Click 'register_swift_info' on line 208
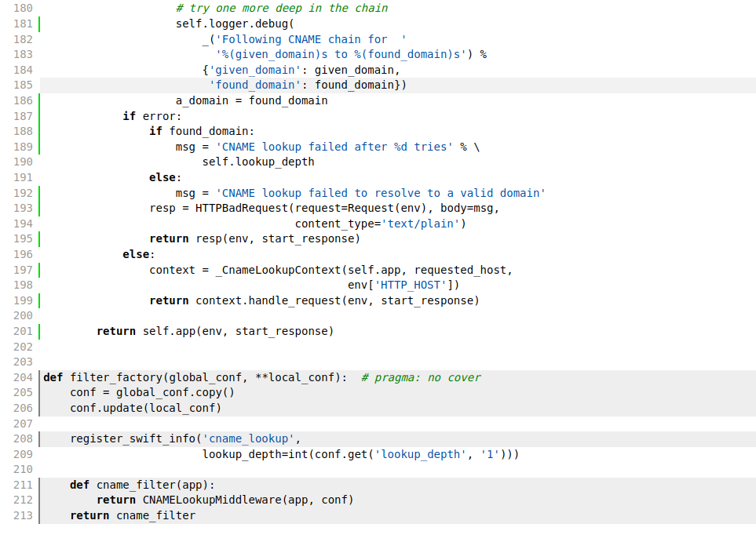The width and height of the screenshot is (756, 542). coord(133,439)
